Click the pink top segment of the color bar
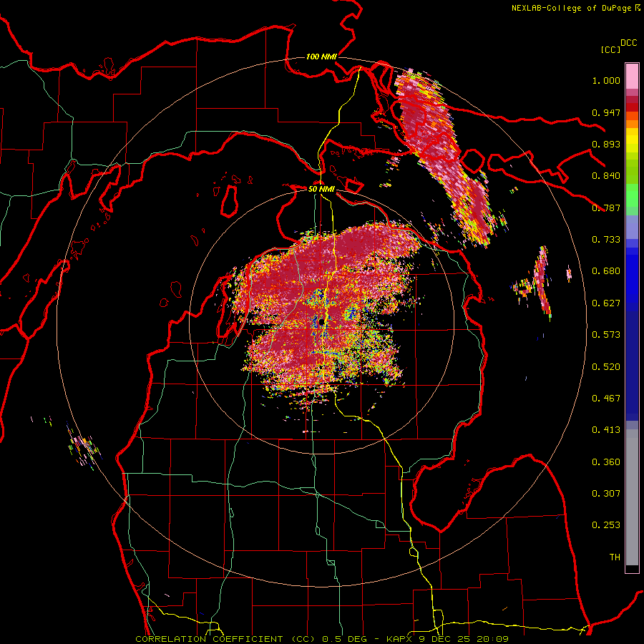Viewport: 644px width, 644px height. [x=632, y=76]
